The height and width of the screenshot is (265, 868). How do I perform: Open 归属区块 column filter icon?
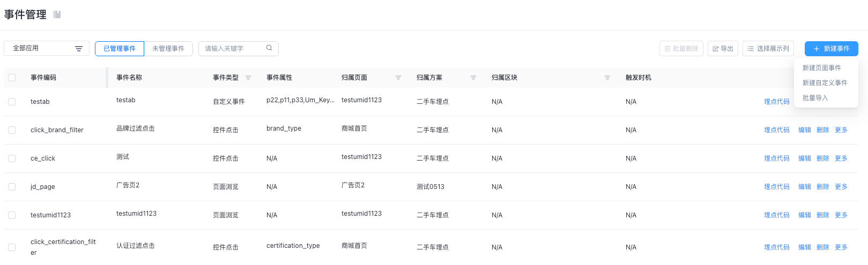click(x=607, y=78)
